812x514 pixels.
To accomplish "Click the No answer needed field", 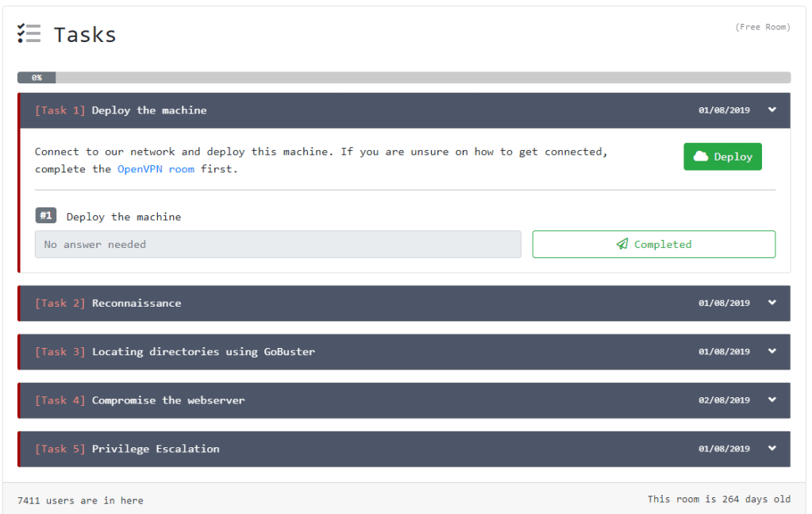I will point(278,245).
